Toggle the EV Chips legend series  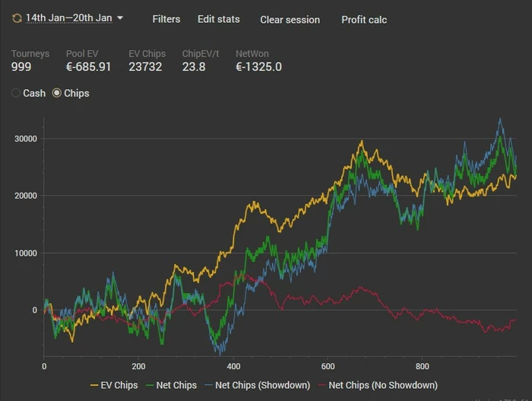121,386
